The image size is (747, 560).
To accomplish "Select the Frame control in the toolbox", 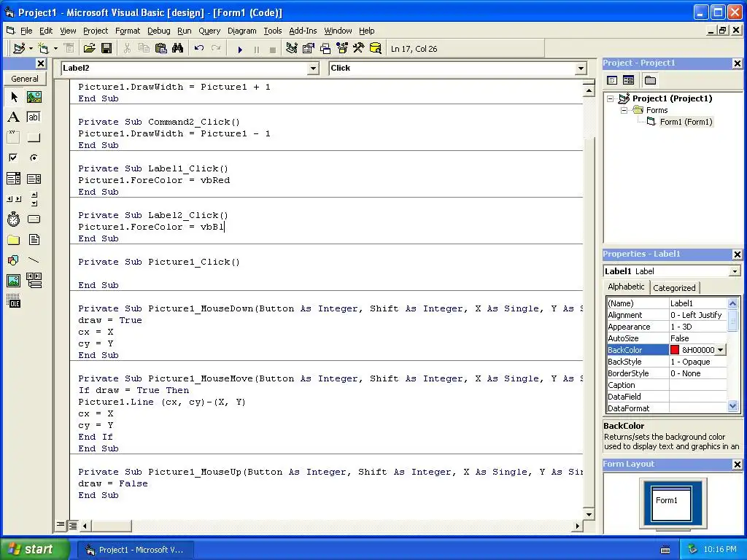I will click(x=14, y=138).
